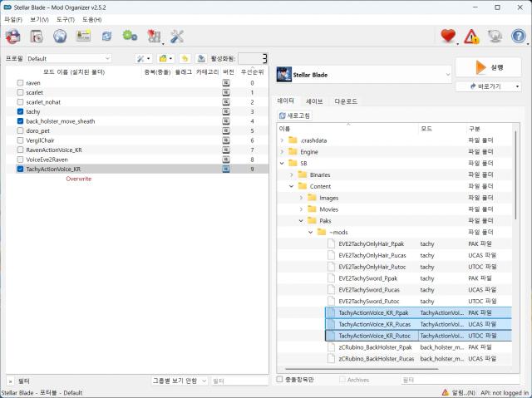The height and width of the screenshot is (398, 532).
Task: Click the data tree horizontal scrollbar
Action: [x=362, y=369]
